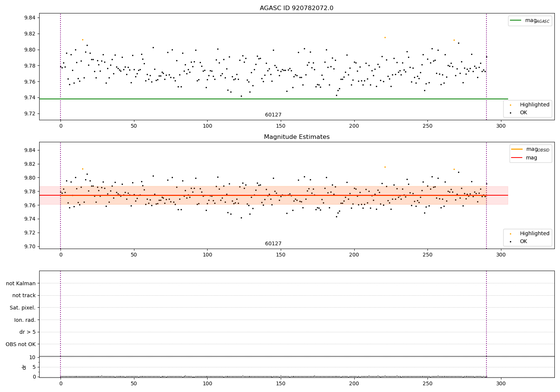Click the x-axis 150 tick of the top plot
Viewport: 560px width, 392px height.
point(281,126)
